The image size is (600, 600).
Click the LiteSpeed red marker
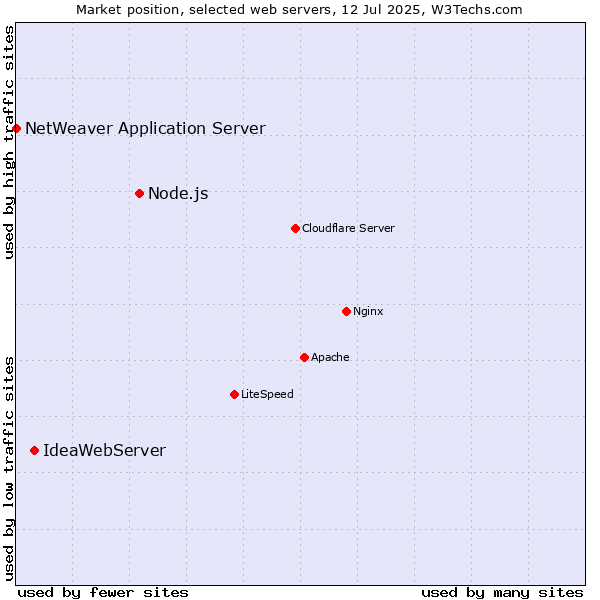[235, 395]
